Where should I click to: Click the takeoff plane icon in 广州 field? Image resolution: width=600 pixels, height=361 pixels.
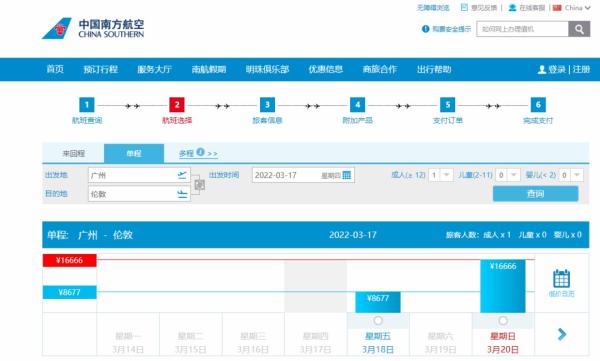(x=182, y=175)
